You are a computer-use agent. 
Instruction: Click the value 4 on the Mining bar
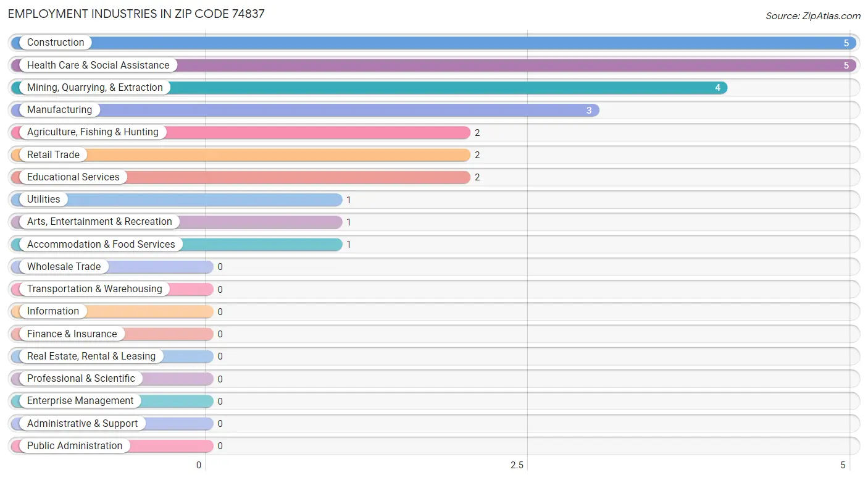tap(718, 88)
